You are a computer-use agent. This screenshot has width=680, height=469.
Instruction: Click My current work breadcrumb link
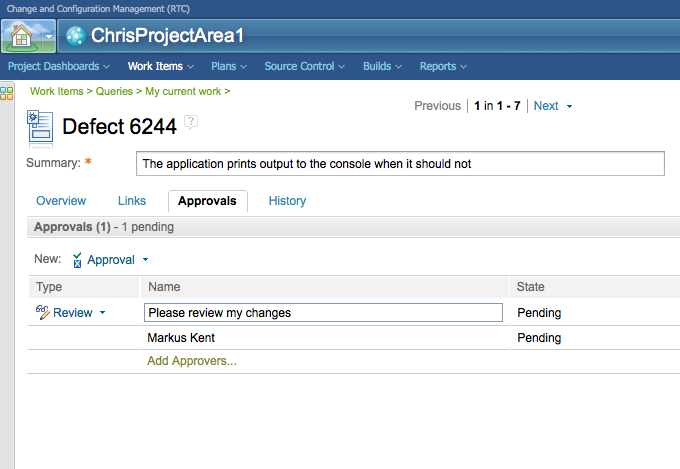183,91
